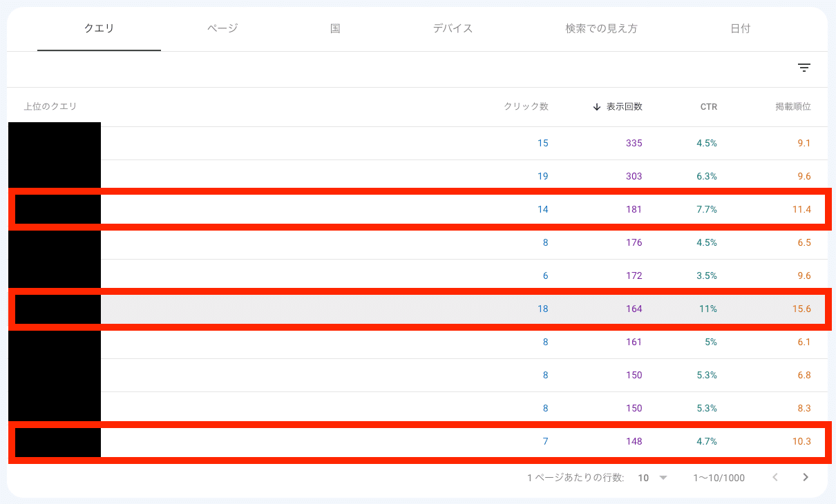Open rows per page dropdown showing 10
The width and height of the screenshot is (836, 504).
click(653, 478)
